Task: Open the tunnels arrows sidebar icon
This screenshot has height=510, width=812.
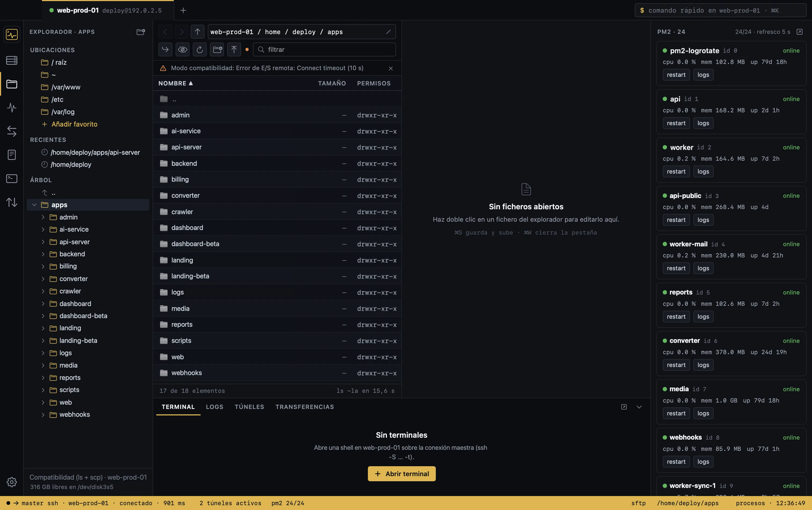Action: pos(12,131)
